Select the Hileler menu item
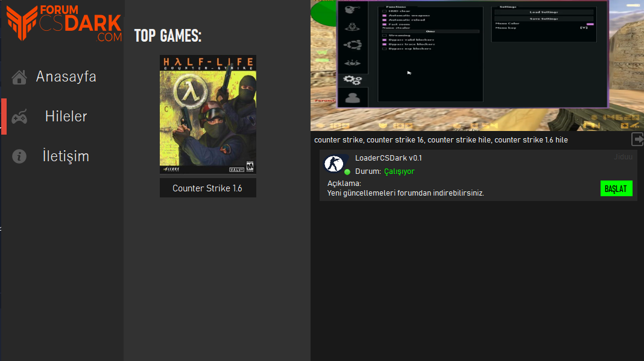Image resolution: width=644 pixels, height=361 pixels. pyautogui.click(x=66, y=117)
